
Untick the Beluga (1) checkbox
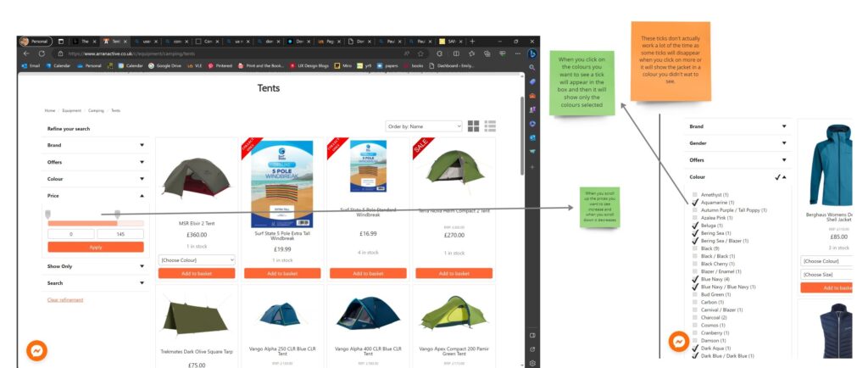pos(695,226)
